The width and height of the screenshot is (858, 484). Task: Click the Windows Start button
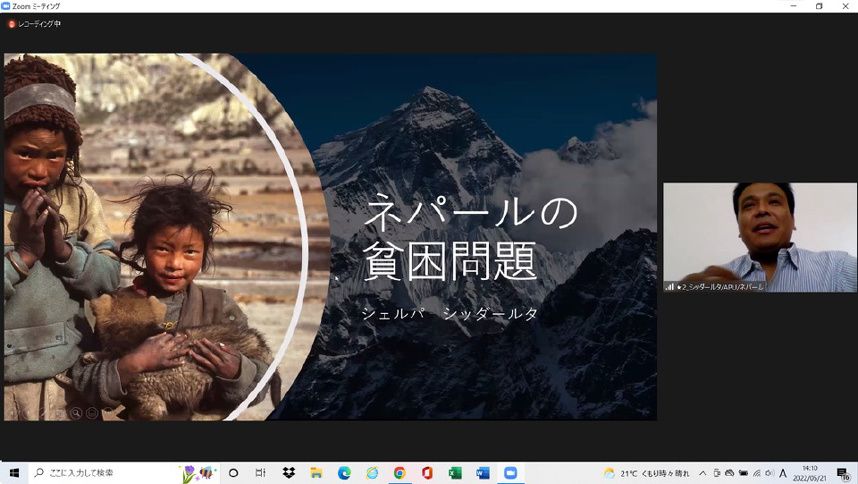point(14,473)
